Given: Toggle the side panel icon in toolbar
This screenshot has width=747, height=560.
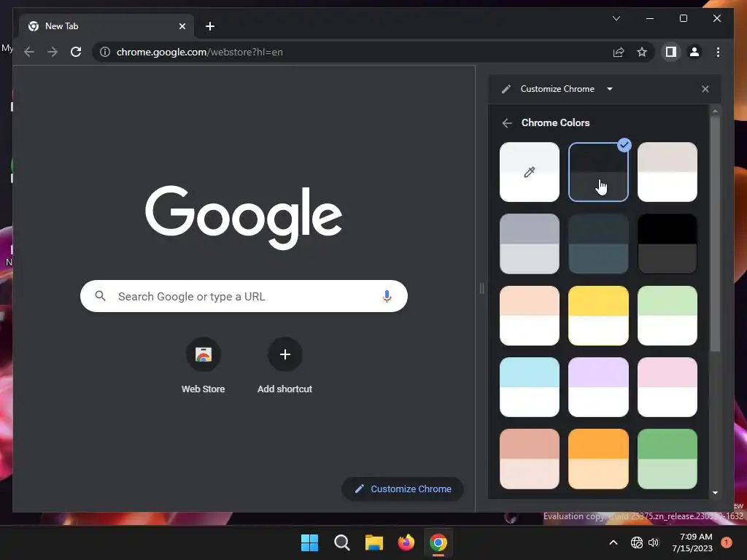Looking at the screenshot, I should [671, 52].
